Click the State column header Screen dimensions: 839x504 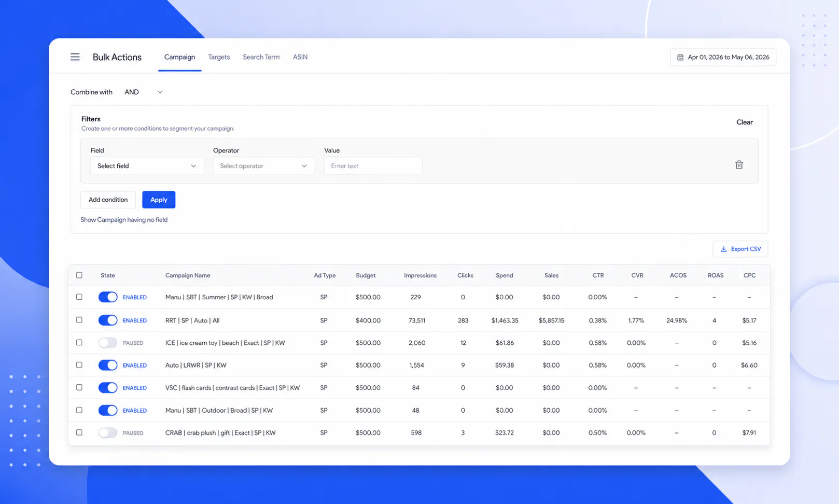(x=108, y=275)
